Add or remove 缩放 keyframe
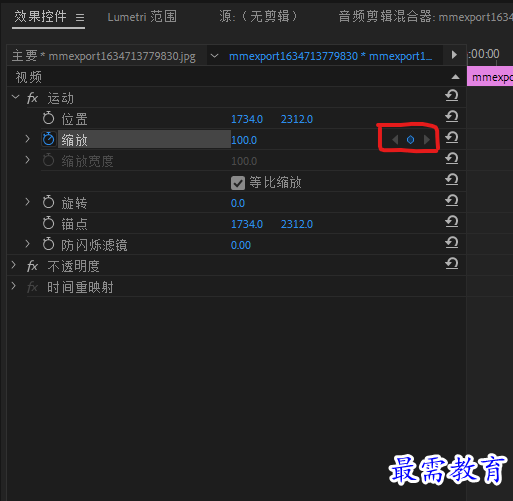 (x=410, y=139)
